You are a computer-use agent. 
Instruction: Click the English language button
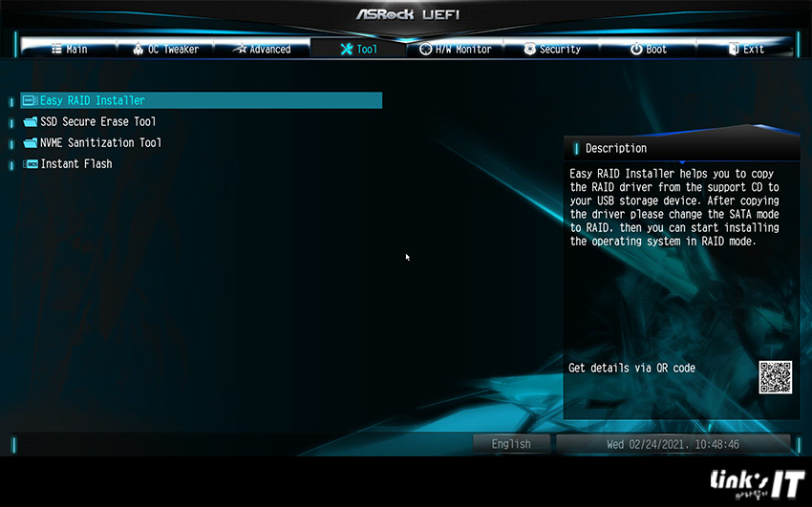(x=511, y=444)
